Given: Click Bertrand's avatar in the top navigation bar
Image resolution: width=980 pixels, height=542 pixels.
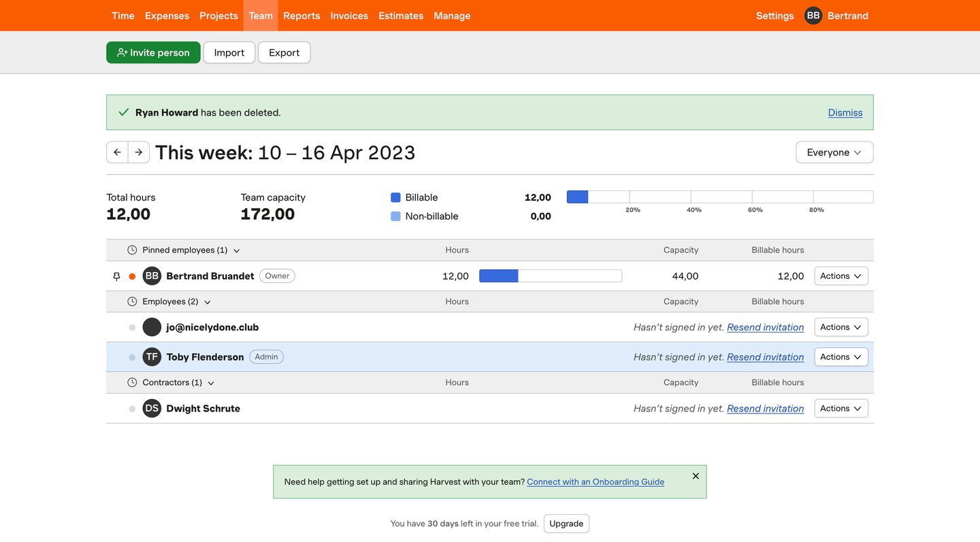Looking at the screenshot, I should point(813,15).
